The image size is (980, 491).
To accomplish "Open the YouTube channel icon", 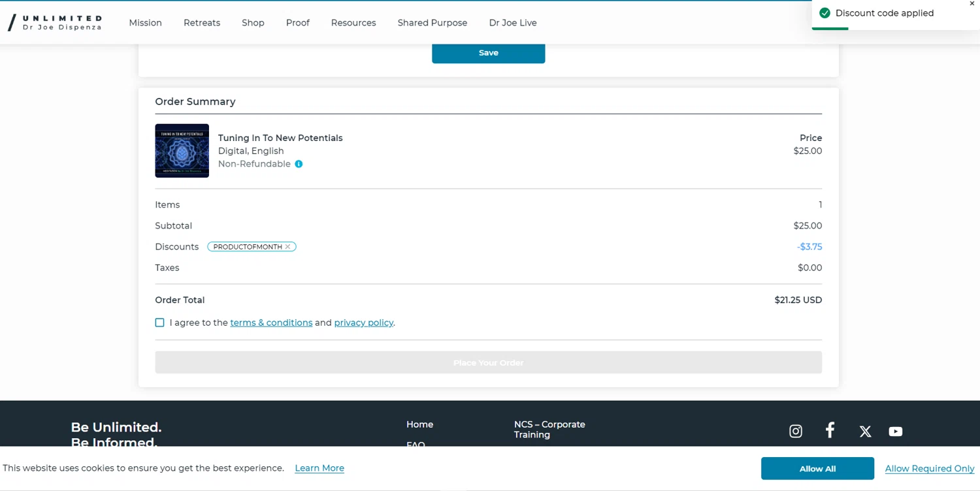I will point(896,432).
